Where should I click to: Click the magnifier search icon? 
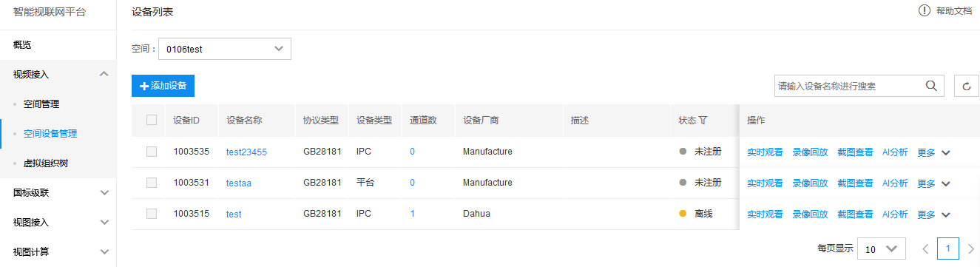[x=932, y=86]
